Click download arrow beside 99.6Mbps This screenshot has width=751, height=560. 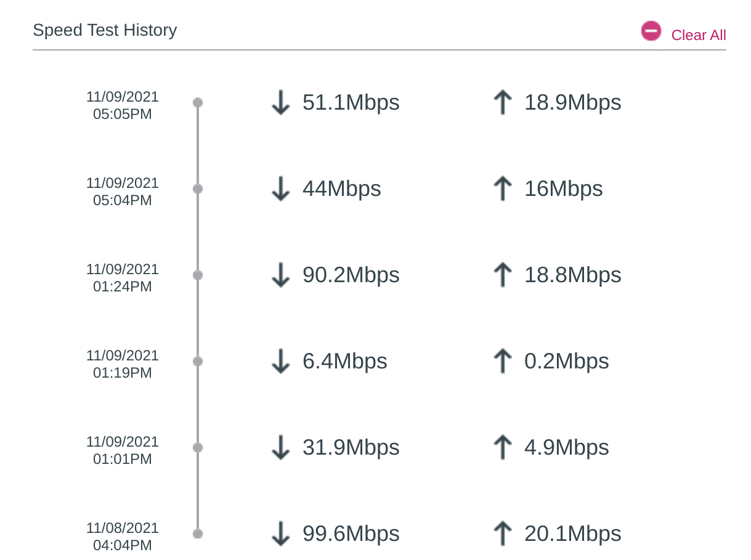point(280,534)
